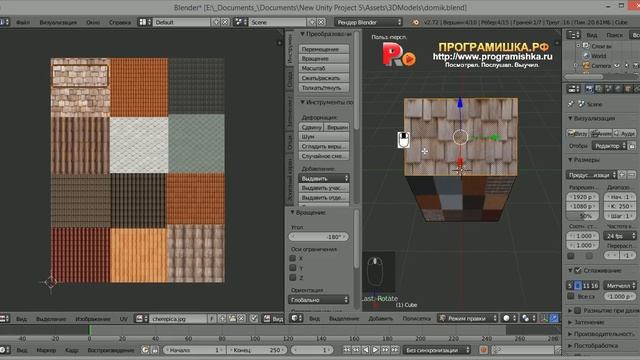Click the 3D view editor type icon
The height and width of the screenshot is (360, 640).
click(296, 318)
